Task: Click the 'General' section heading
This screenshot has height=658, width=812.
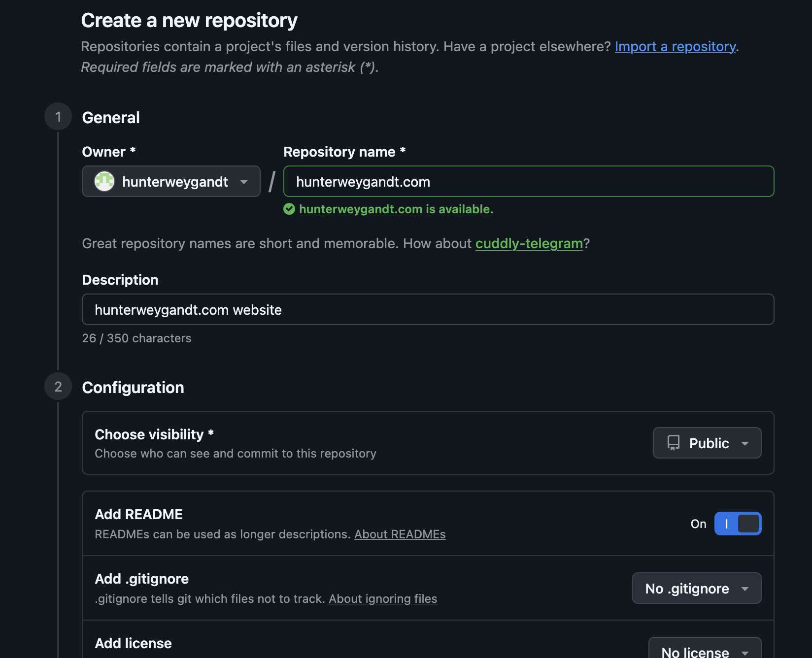Action: [x=111, y=118]
